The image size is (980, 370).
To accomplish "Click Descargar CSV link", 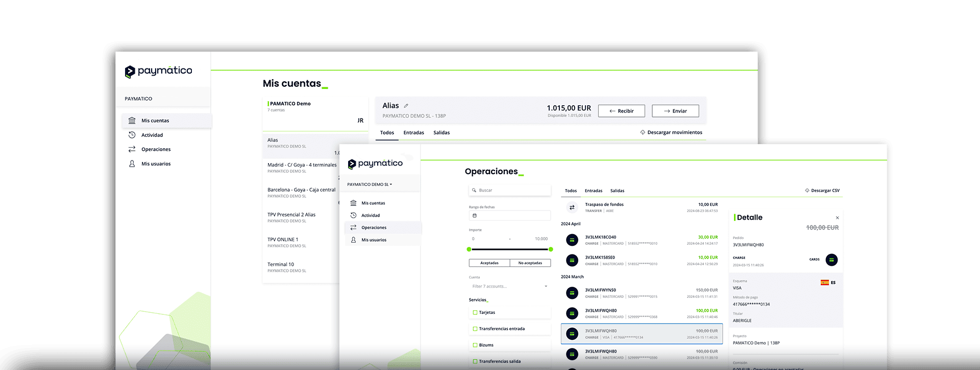I will point(822,191).
